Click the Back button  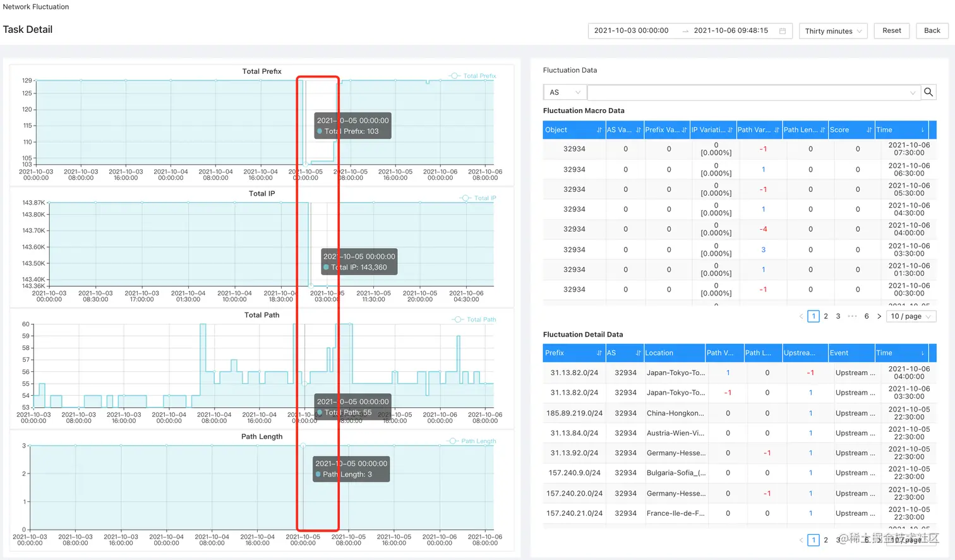point(932,31)
